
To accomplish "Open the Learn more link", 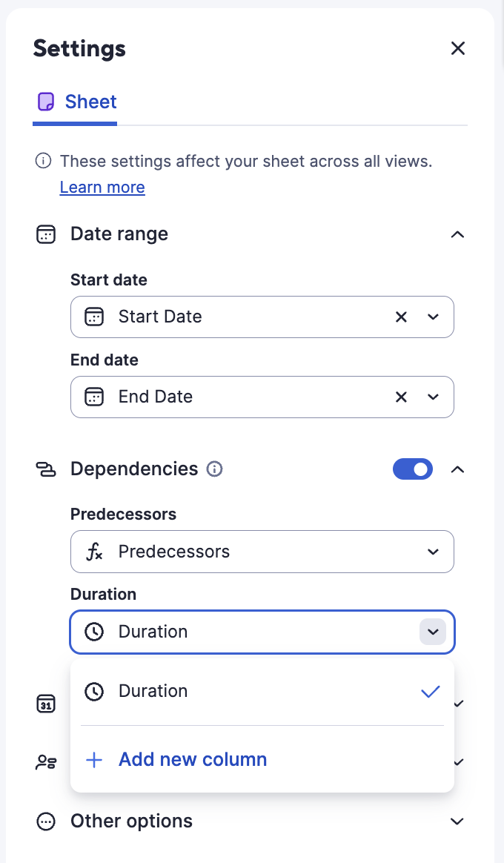I will pyautogui.click(x=102, y=187).
